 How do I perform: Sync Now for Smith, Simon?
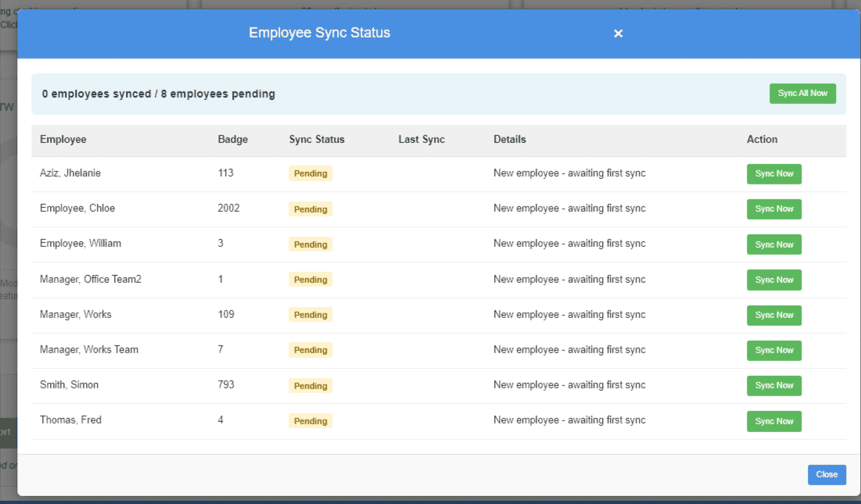(773, 385)
